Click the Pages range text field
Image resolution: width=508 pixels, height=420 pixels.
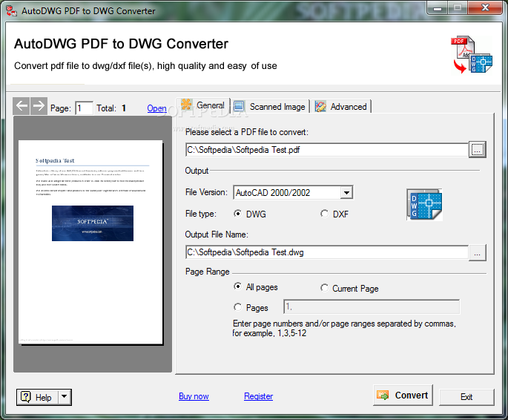coord(372,306)
